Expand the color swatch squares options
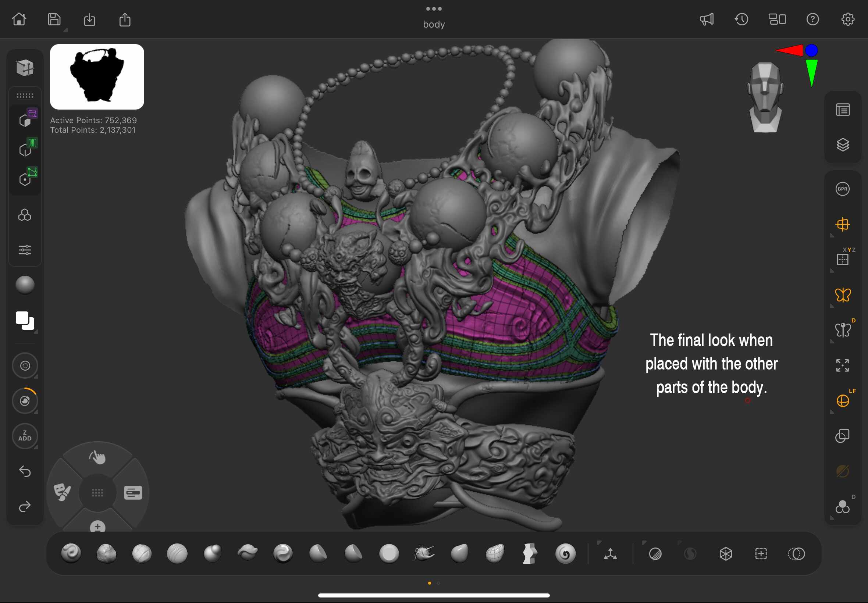 (x=36, y=332)
